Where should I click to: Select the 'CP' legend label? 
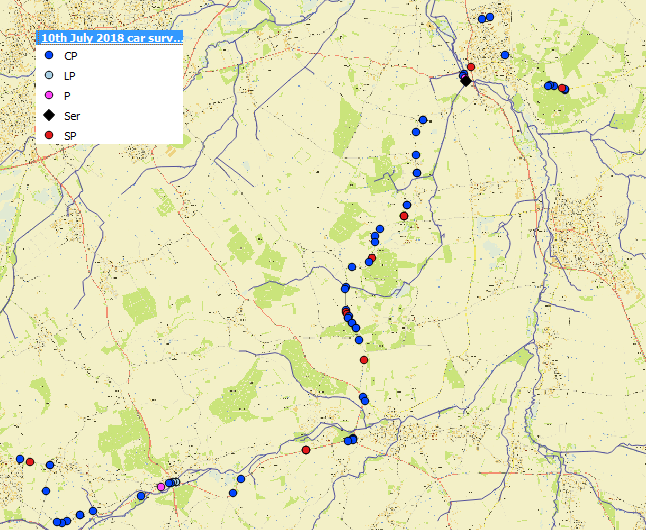click(70, 56)
